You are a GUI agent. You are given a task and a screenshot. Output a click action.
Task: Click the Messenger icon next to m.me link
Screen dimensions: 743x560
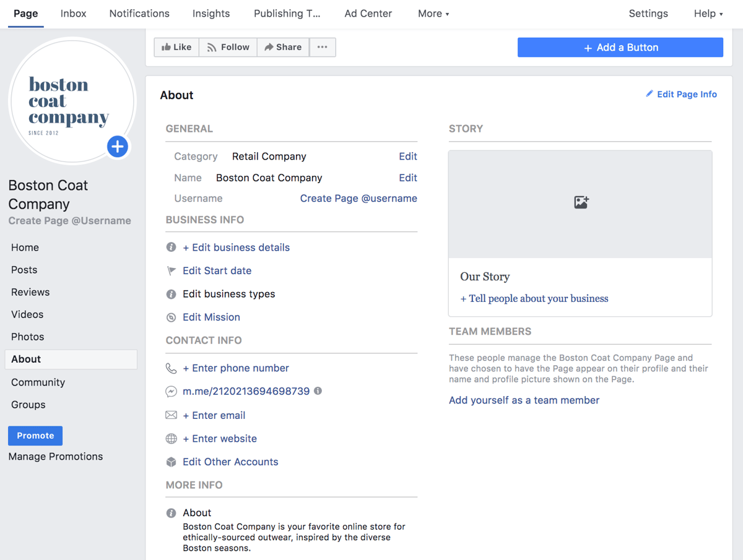tap(171, 391)
